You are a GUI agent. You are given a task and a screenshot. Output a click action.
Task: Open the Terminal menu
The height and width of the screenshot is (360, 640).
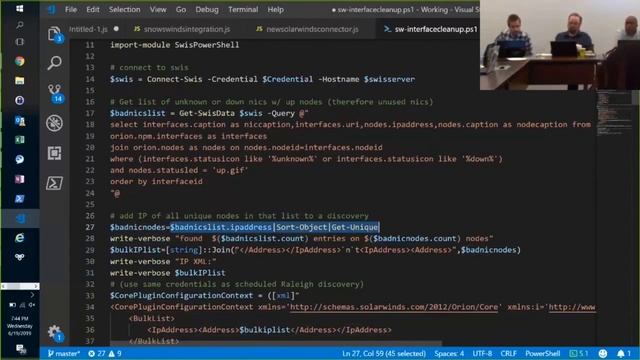pos(243,9)
